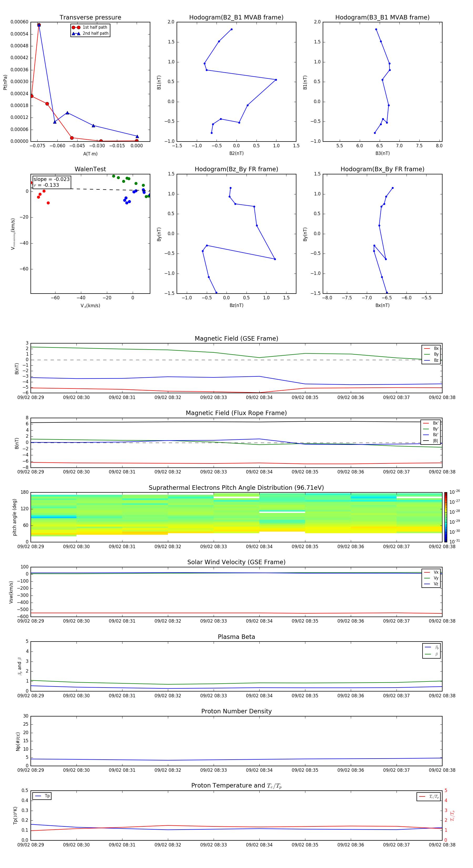Click the 'Hodogram(B2_B1 MVAB frame)' title
The height and width of the screenshot is (868, 473).
[236, 18]
